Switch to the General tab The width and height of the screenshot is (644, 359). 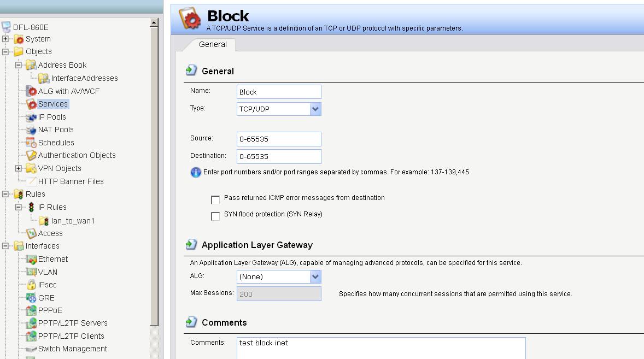coord(213,44)
